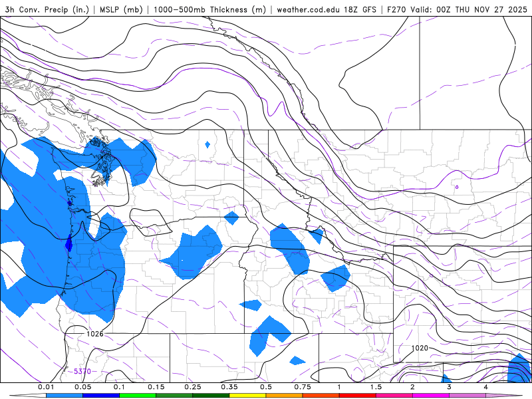Click the '4' colorbar value label
The image size is (532, 399).
[486, 387]
